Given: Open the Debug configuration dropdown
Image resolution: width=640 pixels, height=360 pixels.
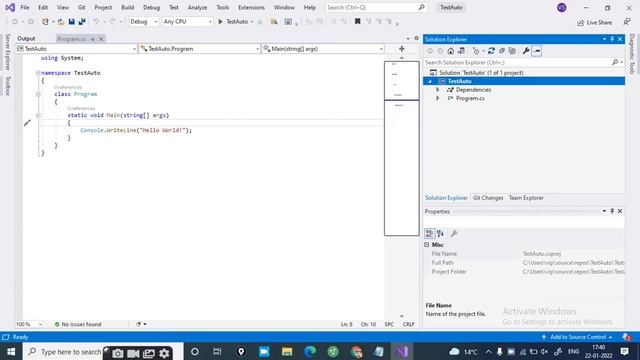Looking at the screenshot, I should point(144,22).
